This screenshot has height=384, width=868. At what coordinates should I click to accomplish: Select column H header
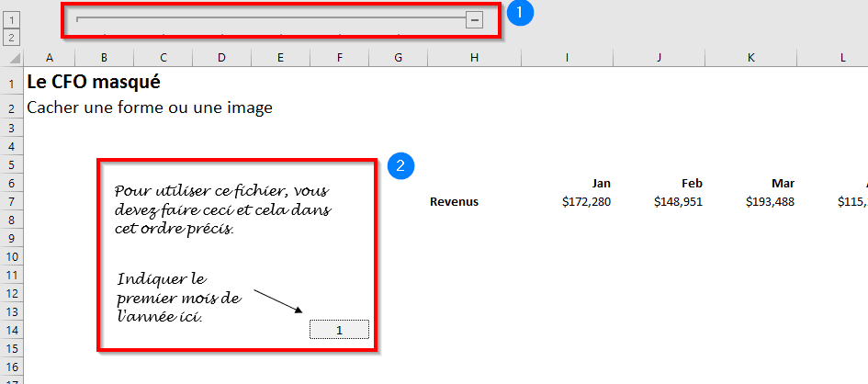(x=474, y=58)
